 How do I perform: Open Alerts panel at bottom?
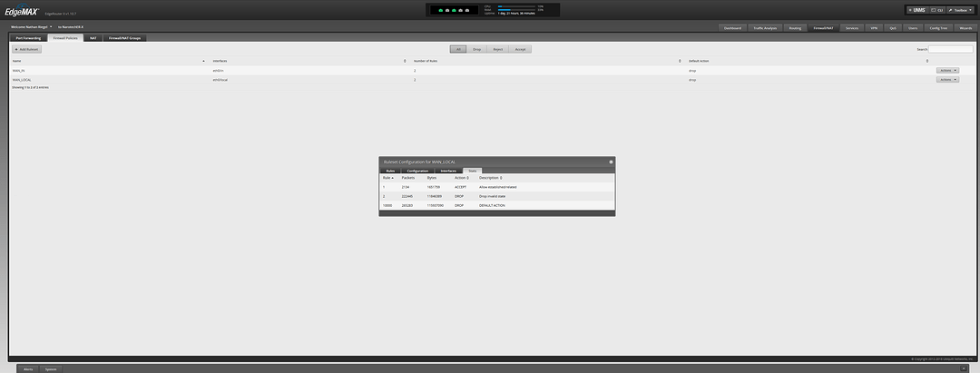tap(28, 369)
